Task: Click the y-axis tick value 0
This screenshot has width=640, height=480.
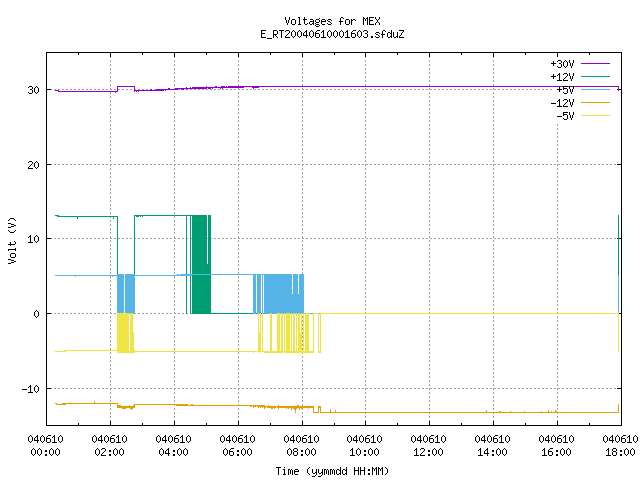Action: pos(37,314)
